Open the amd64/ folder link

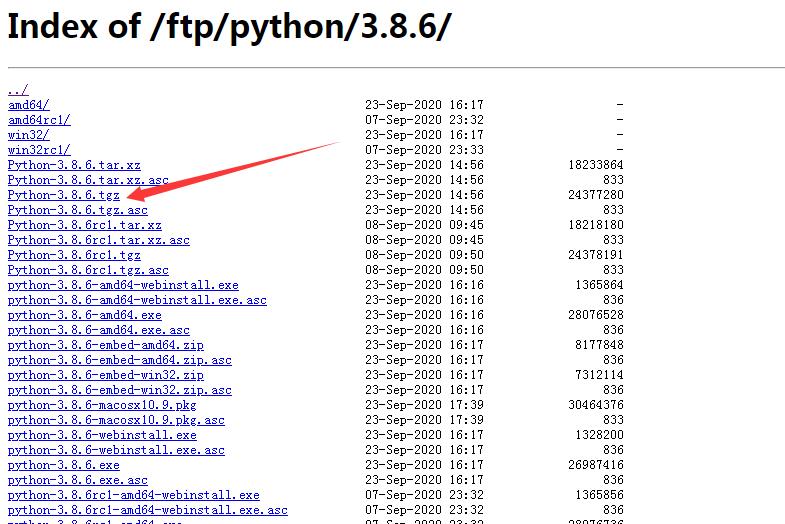(29, 105)
